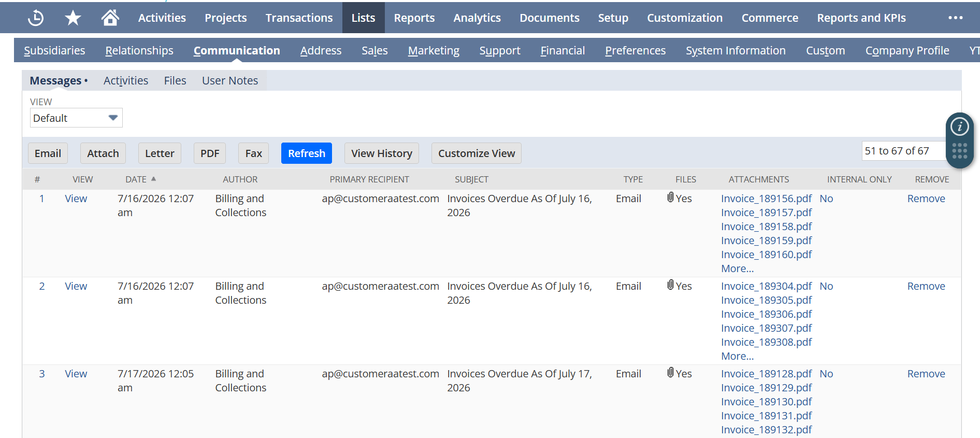This screenshot has width=980, height=438.
Task: Open the Analytics menu
Action: (x=477, y=18)
